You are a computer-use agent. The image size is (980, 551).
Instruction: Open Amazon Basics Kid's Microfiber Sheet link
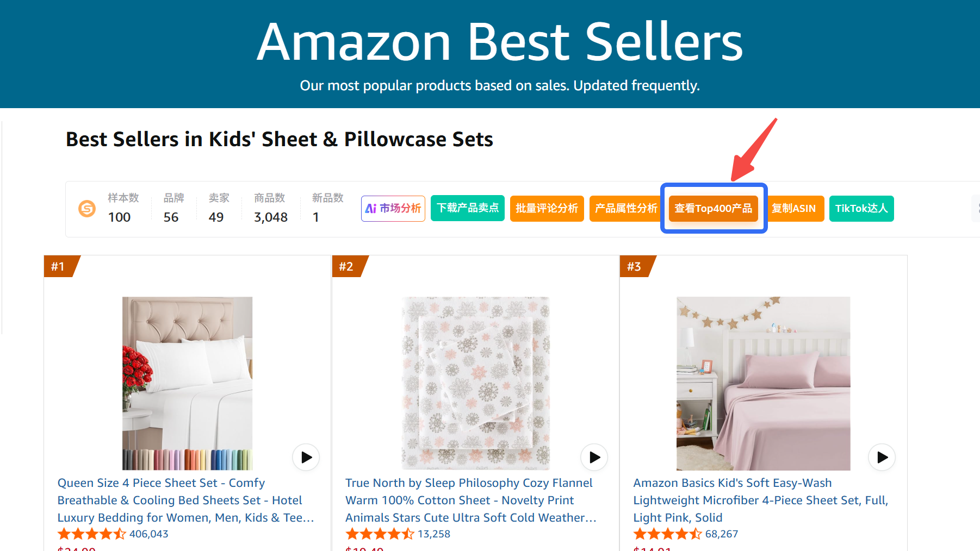click(760, 500)
